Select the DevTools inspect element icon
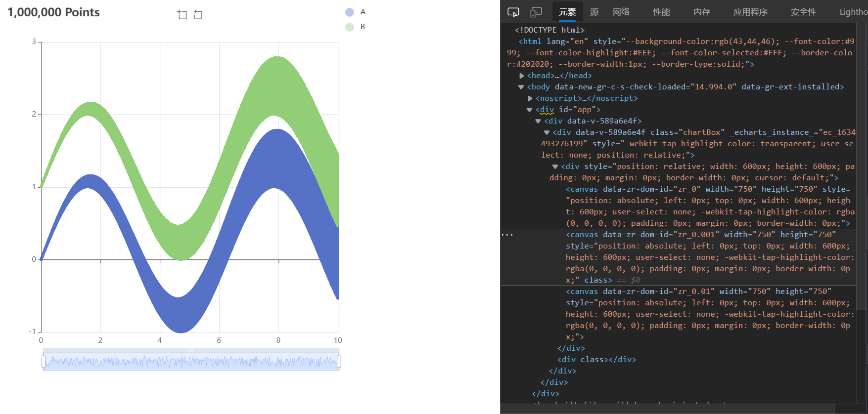 click(513, 12)
